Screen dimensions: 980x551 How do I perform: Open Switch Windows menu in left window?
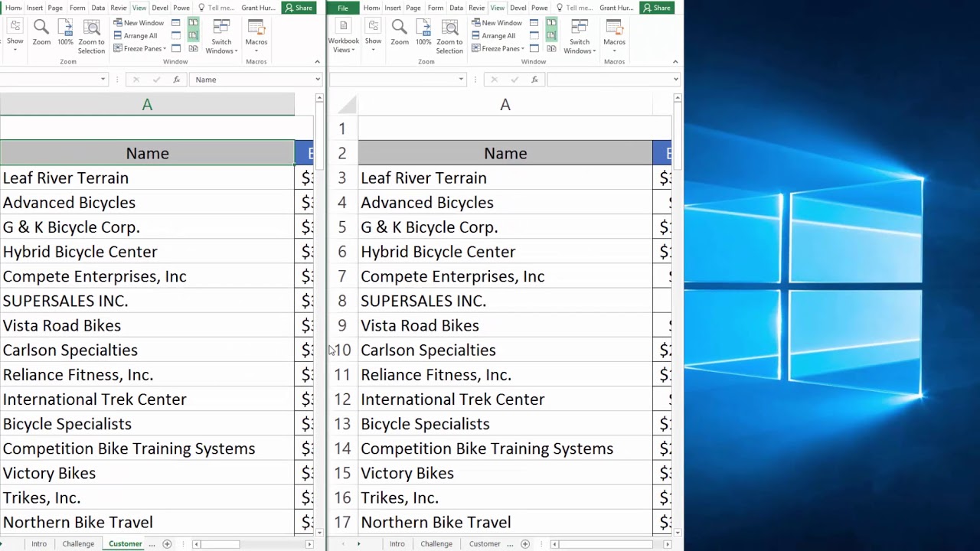[x=221, y=36]
